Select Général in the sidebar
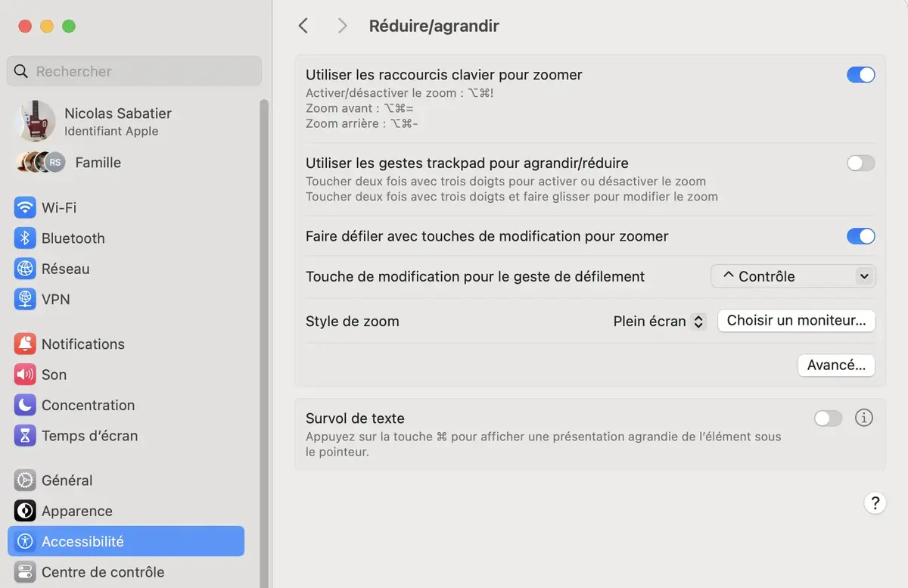 pyautogui.click(x=67, y=481)
